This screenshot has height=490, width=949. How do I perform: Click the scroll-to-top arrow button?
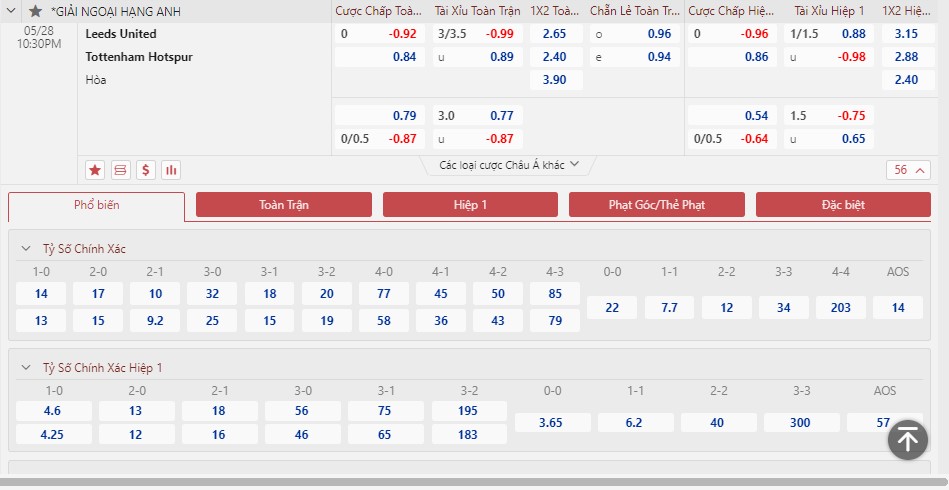point(908,440)
